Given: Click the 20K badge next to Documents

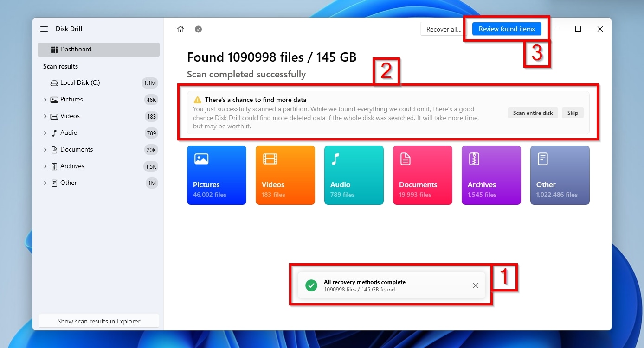Looking at the screenshot, I should 151,150.
